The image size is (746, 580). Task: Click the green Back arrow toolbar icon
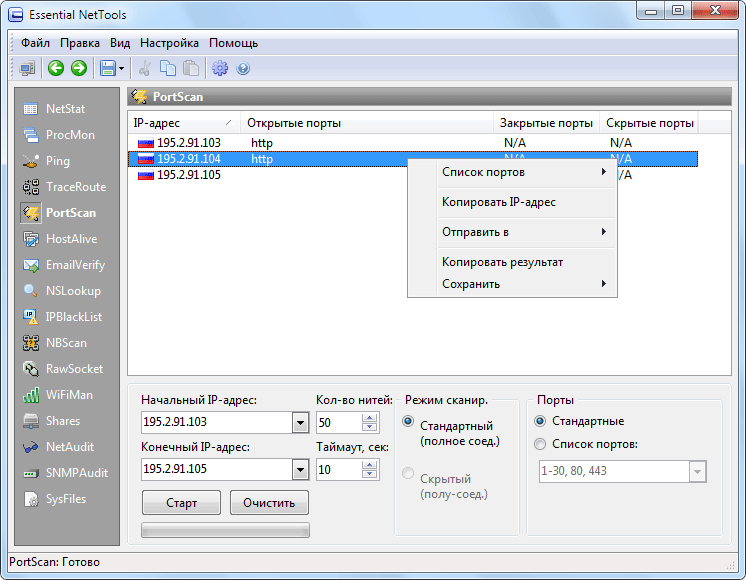click(56, 69)
